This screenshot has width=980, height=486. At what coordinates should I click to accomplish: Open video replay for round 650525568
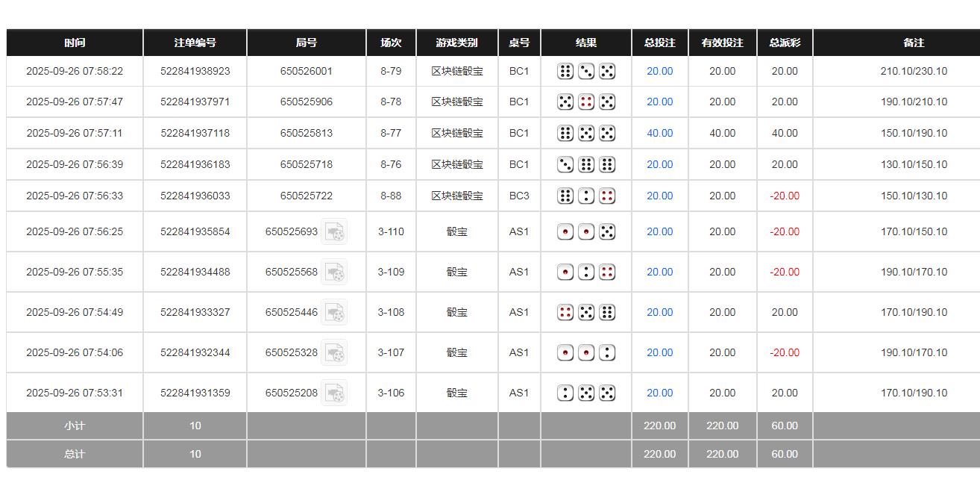coord(334,272)
